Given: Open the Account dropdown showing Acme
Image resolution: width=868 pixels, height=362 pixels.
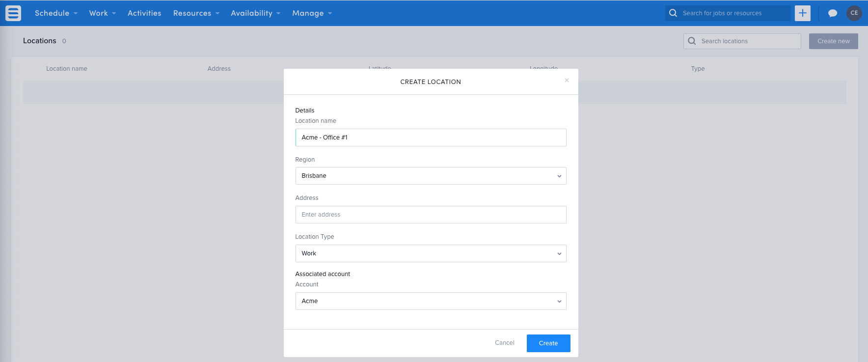Looking at the screenshot, I should tap(430, 301).
